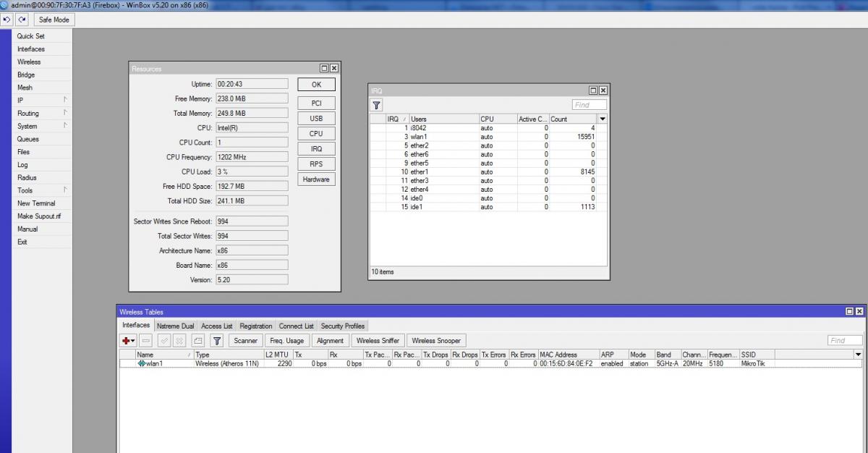Viewport: 868px width, 453px height.
Task: Click the red plus add-interface icon
Action: coord(128,340)
